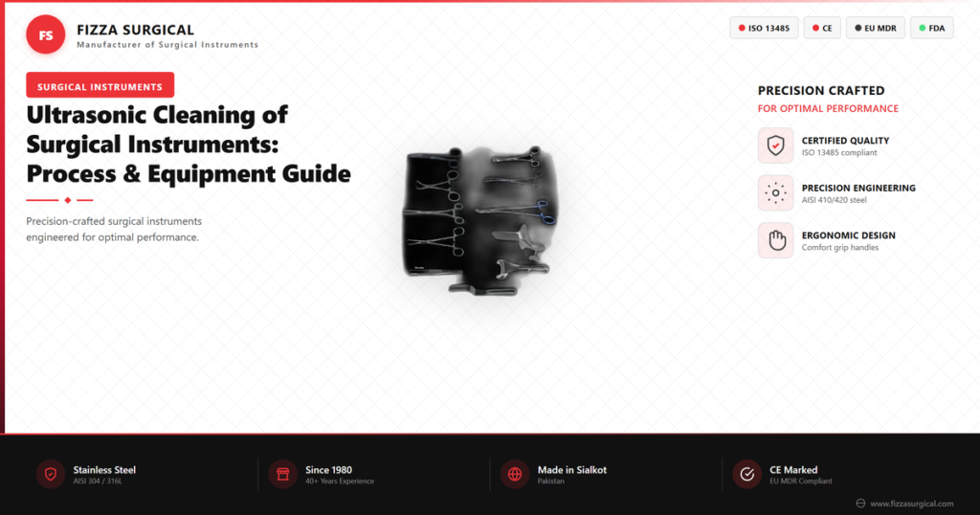The image size is (980, 515).
Task: Click the 'Since 1980' footer label
Action: pos(329,470)
